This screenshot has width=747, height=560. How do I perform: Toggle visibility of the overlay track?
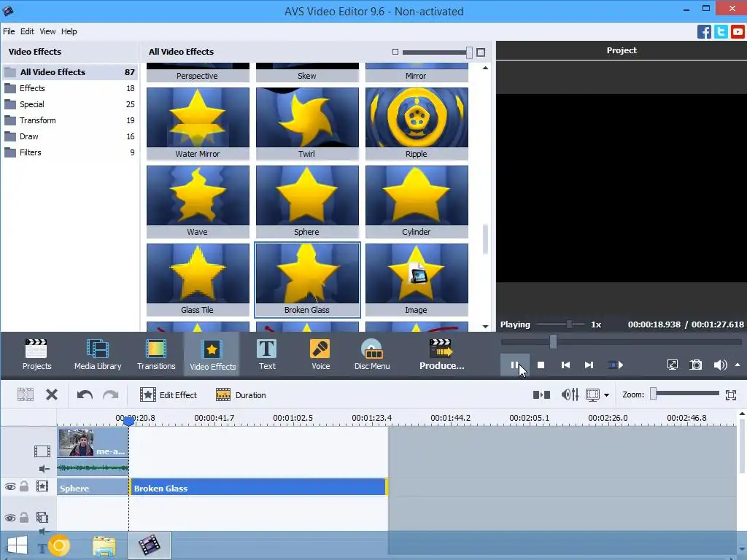tap(10, 518)
